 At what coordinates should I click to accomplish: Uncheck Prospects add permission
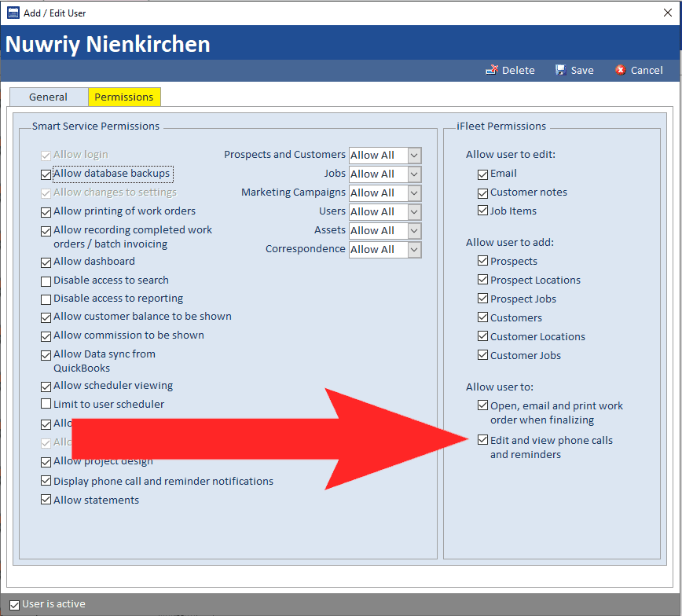pos(482,261)
